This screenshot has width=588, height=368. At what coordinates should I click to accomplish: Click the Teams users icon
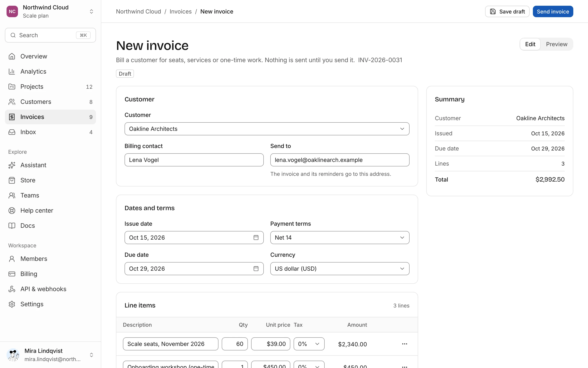[x=12, y=195]
